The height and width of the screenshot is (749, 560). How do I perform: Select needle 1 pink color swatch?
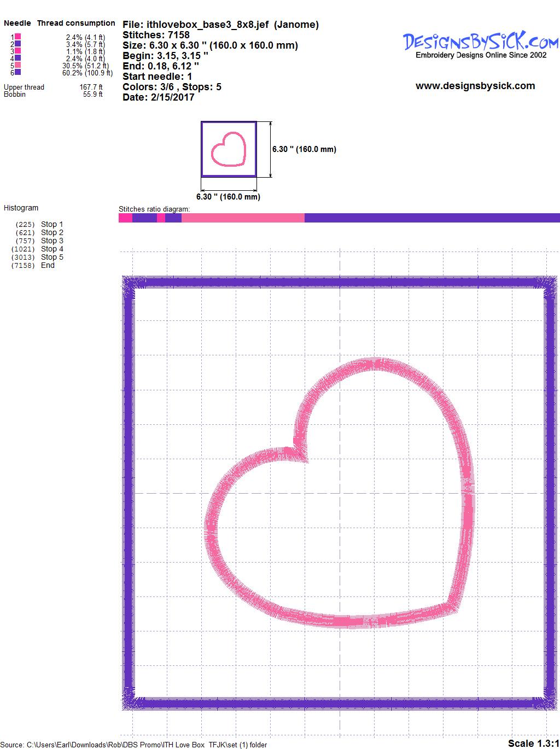[x=18, y=37]
